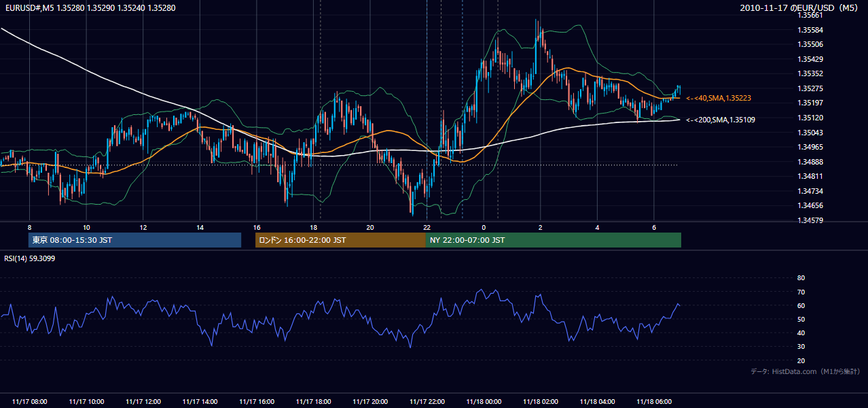Click price level 1.35197 on the axis
868x408 pixels.
pos(812,103)
